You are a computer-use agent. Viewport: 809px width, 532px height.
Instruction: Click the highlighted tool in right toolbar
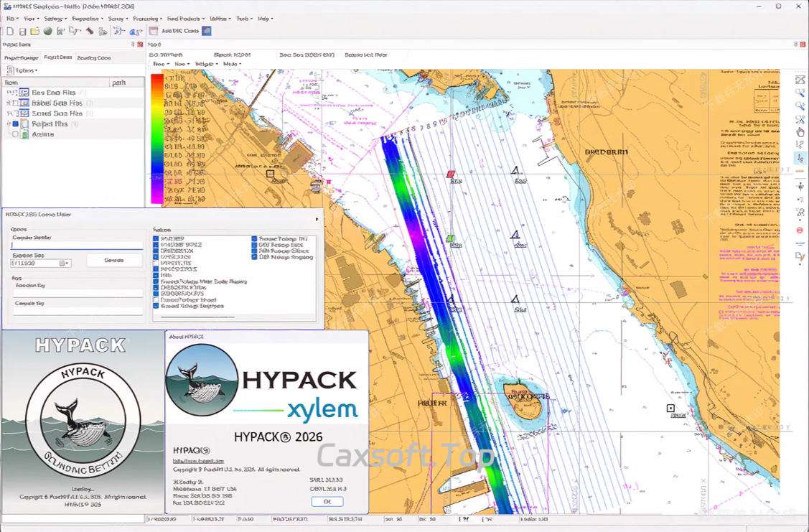pyautogui.click(x=800, y=158)
